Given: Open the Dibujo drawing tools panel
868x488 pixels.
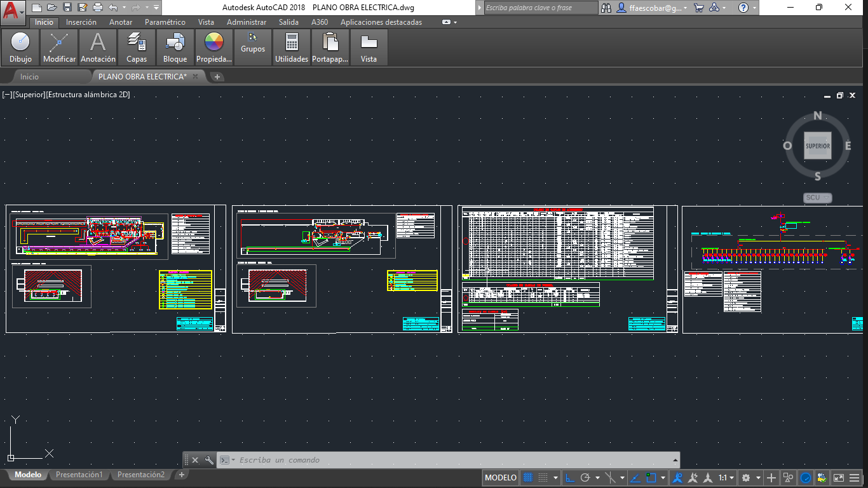Looking at the screenshot, I should 20,48.
